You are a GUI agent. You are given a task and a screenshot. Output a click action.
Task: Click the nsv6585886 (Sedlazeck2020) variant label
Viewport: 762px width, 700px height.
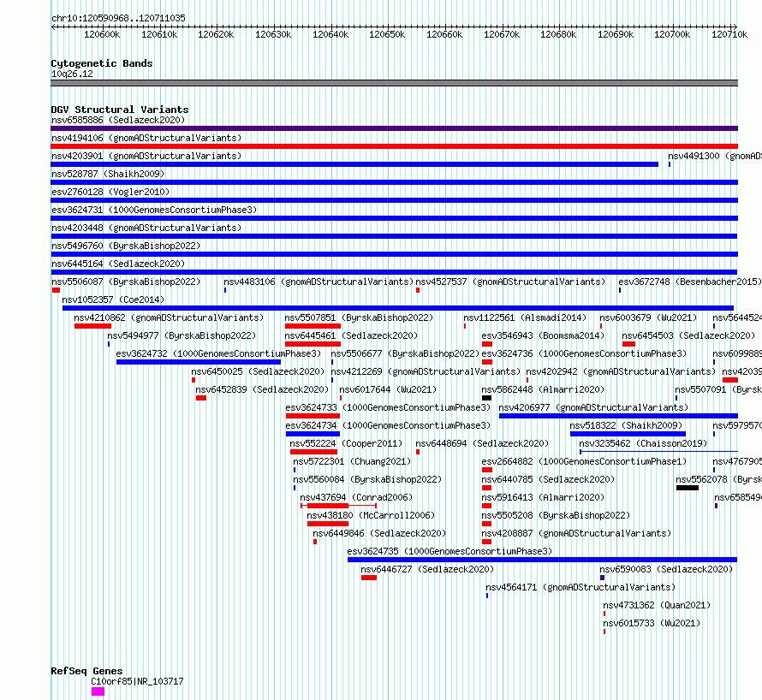[x=118, y=120]
